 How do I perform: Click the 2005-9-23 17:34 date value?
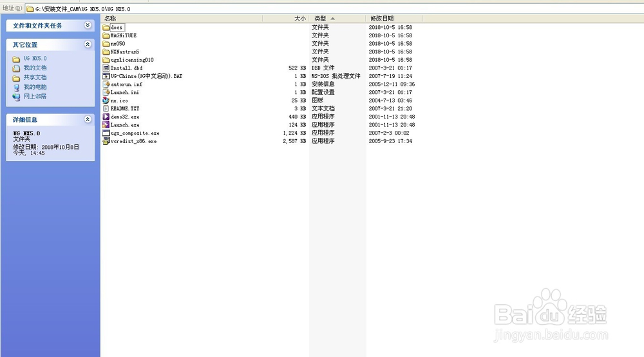pos(390,141)
